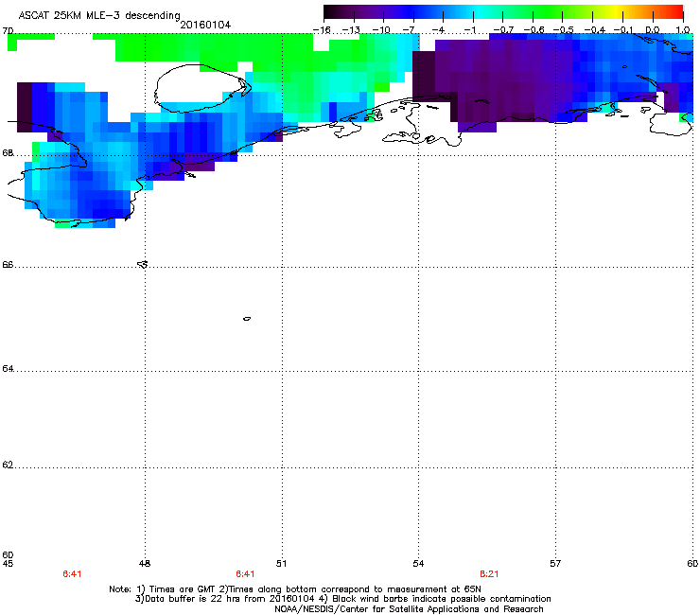Click the '-1' color scale label

pos(470,30)
